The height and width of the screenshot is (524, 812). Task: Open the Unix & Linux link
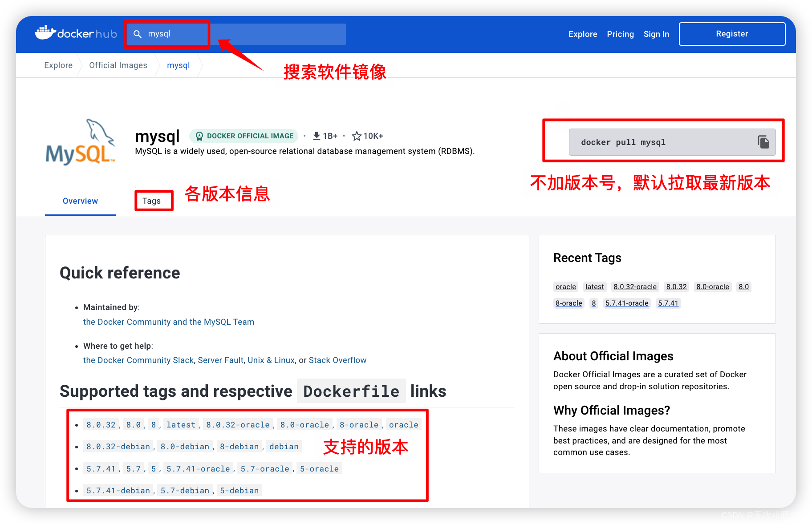[x=271, y=360]
